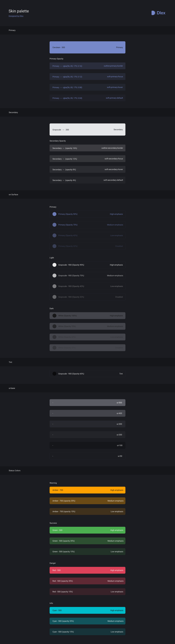The width and height of the screenshot is (175, 644).
Task: Select the ui-50 swatch
Action: [x=87, y=456]
